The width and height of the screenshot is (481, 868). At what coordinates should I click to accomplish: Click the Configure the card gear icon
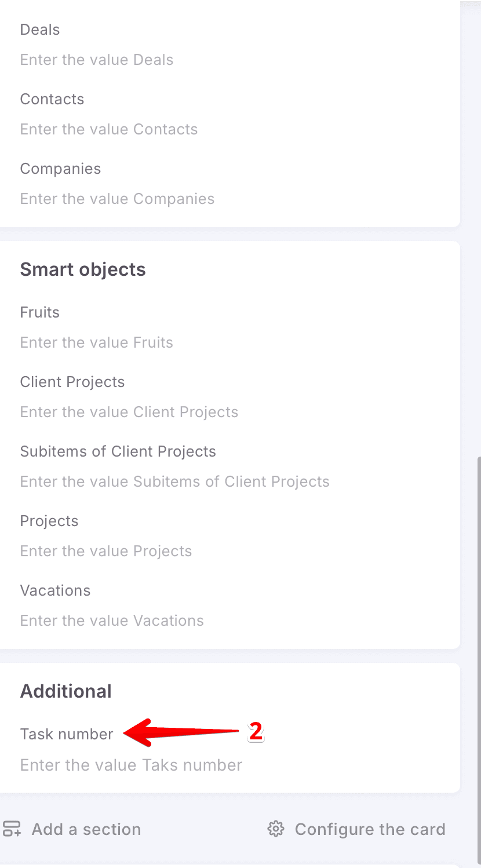point(275,829)
